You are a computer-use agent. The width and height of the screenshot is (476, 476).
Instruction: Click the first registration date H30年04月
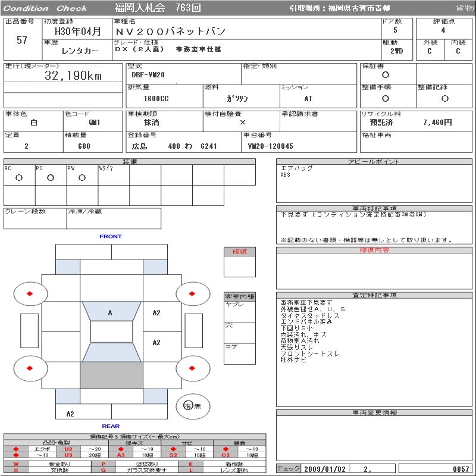click(x=78, y=32)
